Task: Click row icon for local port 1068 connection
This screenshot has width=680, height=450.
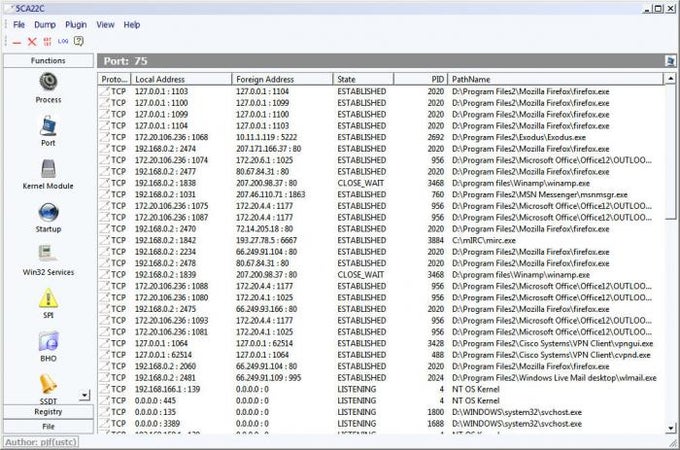Action: (105, 137)
